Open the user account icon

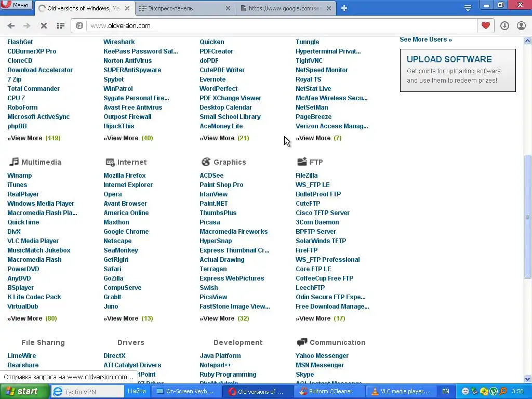pyautogui.click(x=521, y=26)
